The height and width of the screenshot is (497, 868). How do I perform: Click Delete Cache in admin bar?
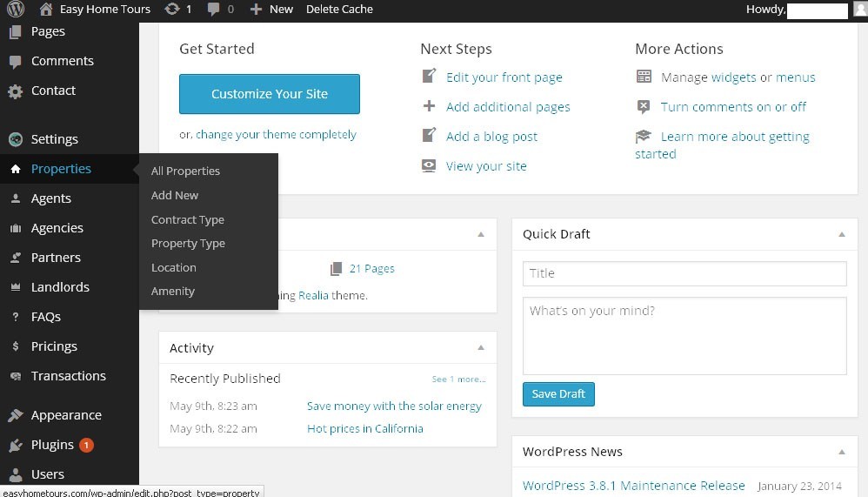(339, 10)
